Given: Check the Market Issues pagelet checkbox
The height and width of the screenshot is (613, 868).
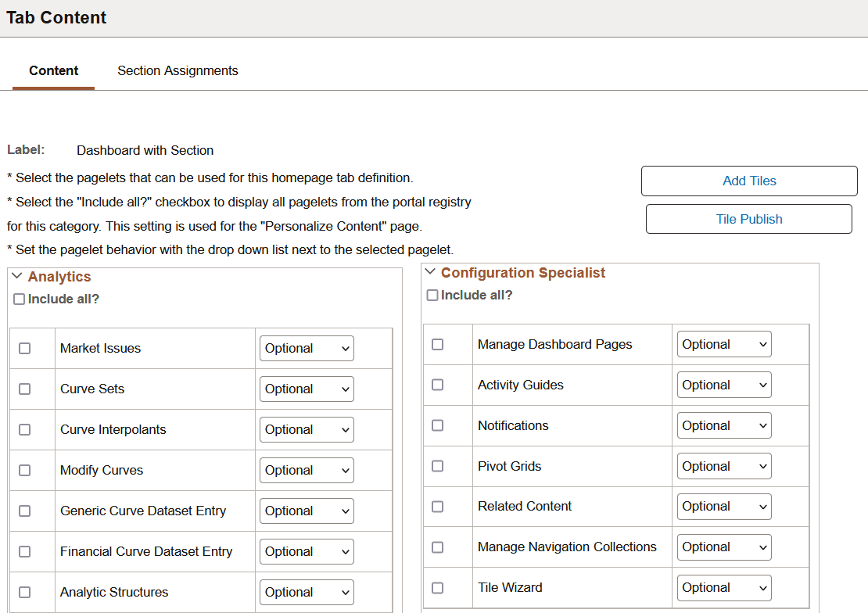Looking at the screenshot, I should click(25, 349).
